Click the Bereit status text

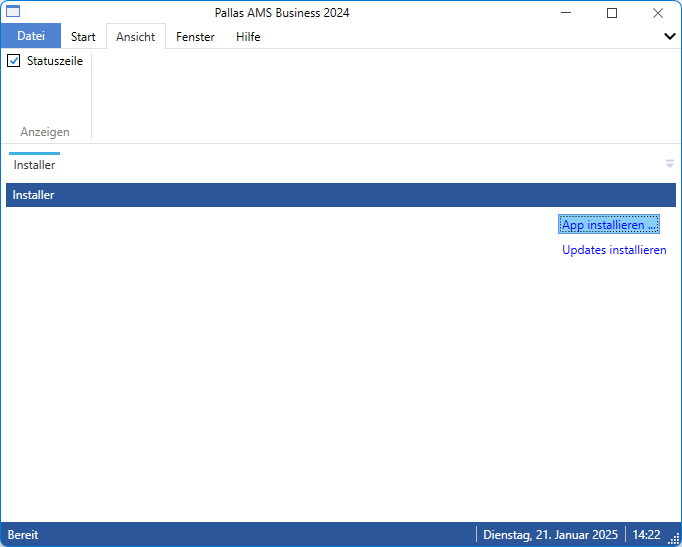point(23,534)
